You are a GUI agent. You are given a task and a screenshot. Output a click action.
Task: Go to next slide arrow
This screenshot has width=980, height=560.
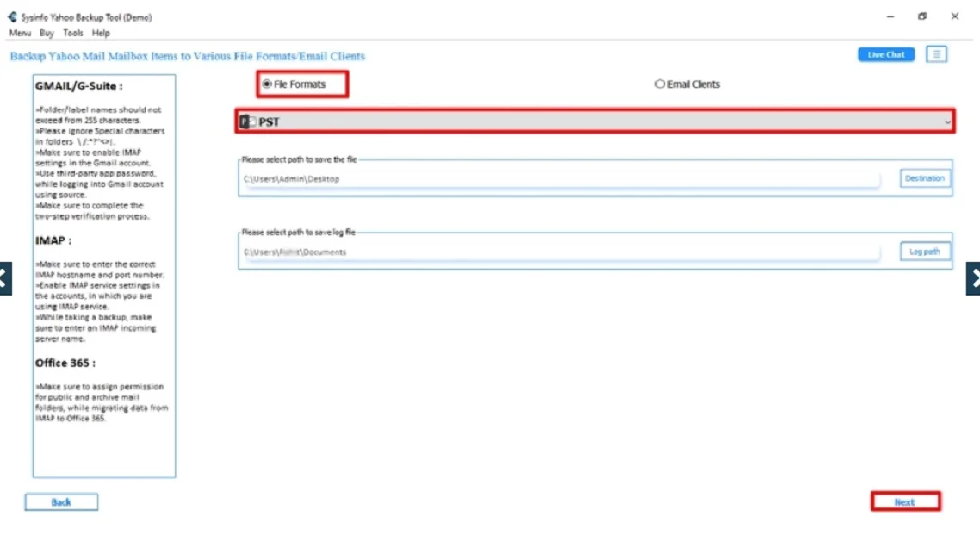pos(973,279)
